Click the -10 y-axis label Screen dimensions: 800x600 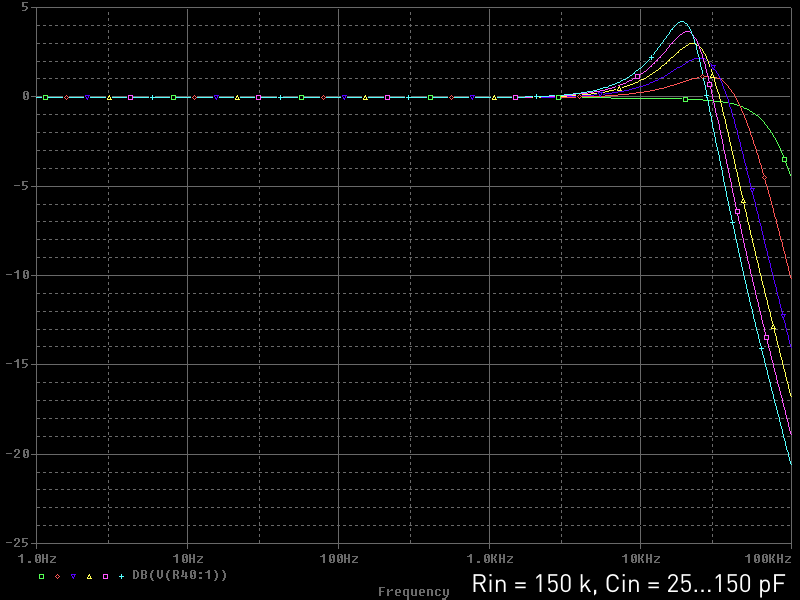[x=17, y=275]
